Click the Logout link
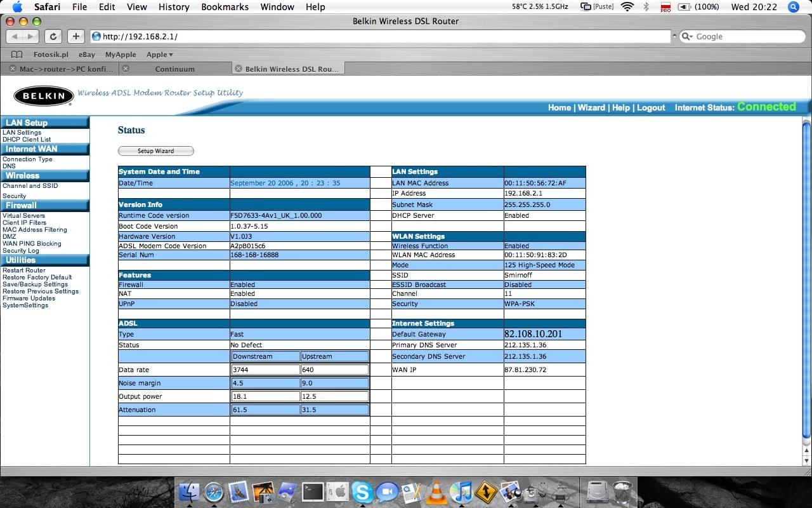This screenshot has width=812, height=508. tap(651, 108)
